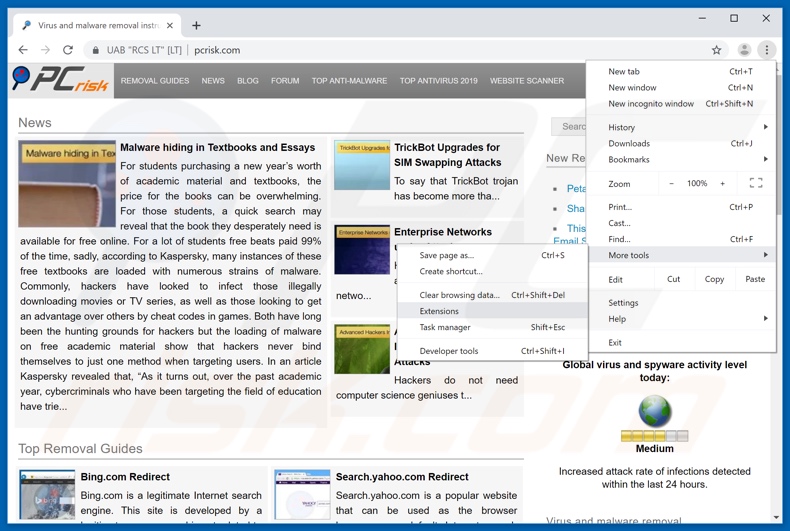The width and height of the screenshot is (790, 531).
Task: Click Advanced Hackers thumbnail image
Action: tap(362, 349)
